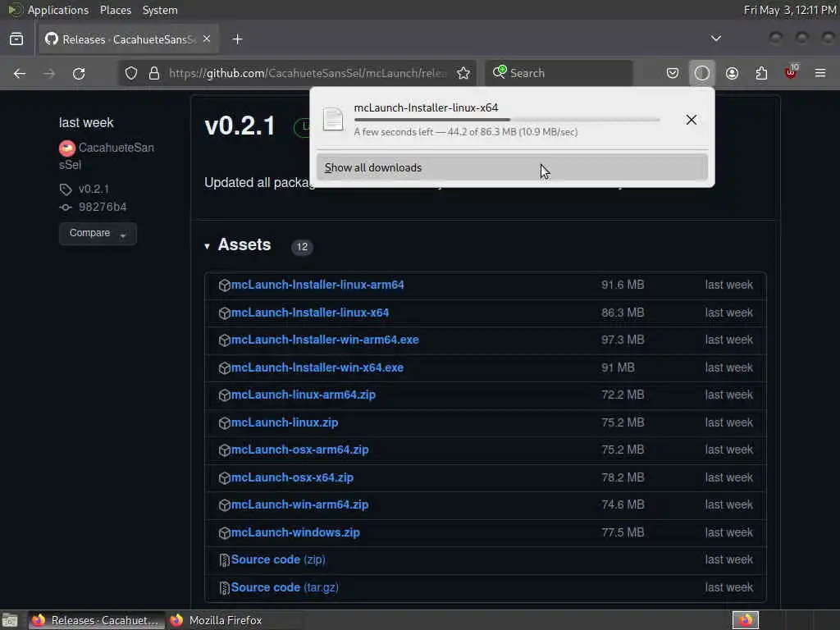Screen dimensions: 840x630
Task: Download mcLaunch-windows.zip
Action: pyautogui.click(x=295, y=533)
